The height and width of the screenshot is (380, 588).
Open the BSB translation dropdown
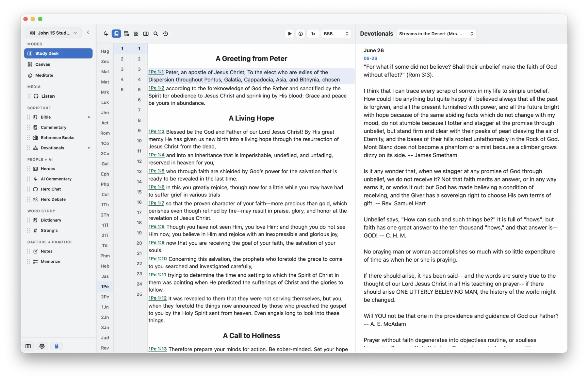point(336,34)
